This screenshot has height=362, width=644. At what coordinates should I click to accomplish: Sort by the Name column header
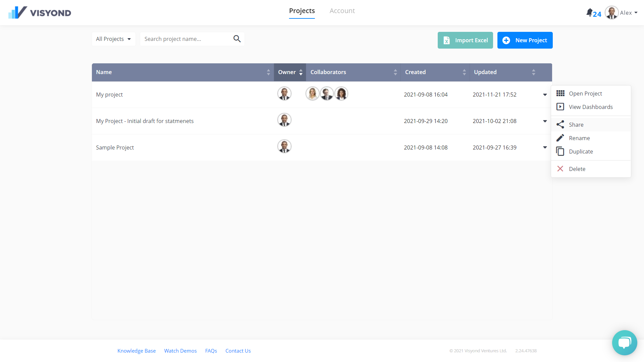pyautogui.click(x=183, y=72)
